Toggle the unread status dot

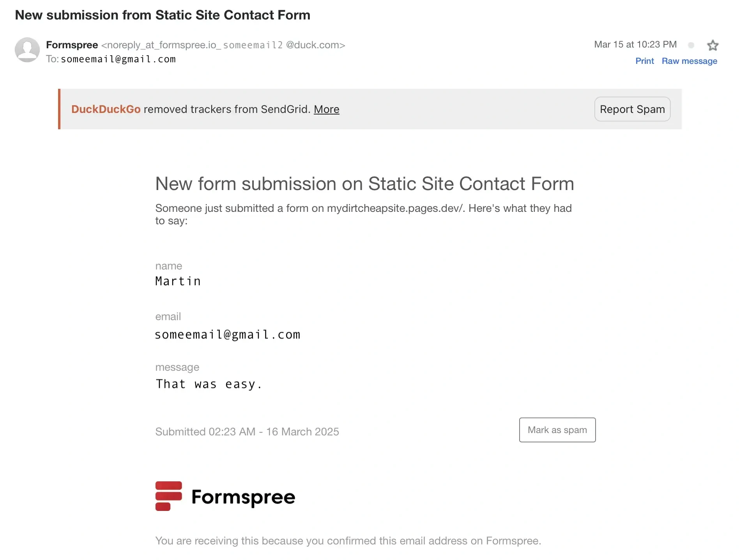click(691, 45)
